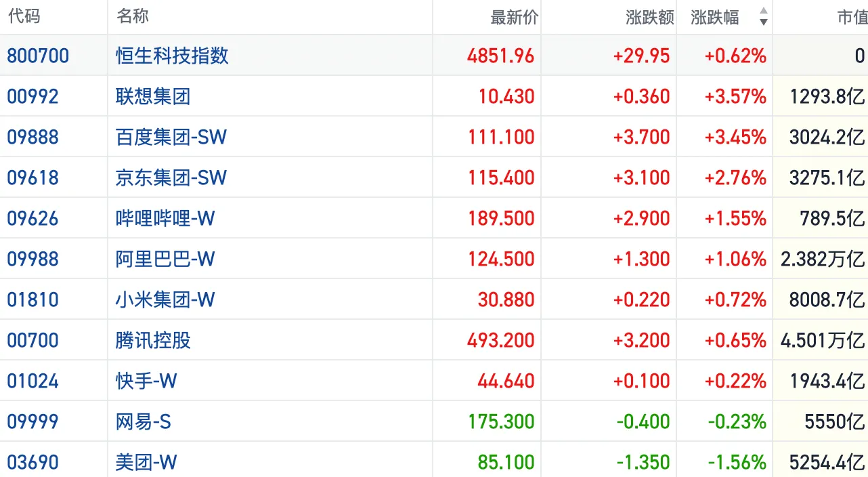Click stock code 01024 for 快手

[32, 381]
